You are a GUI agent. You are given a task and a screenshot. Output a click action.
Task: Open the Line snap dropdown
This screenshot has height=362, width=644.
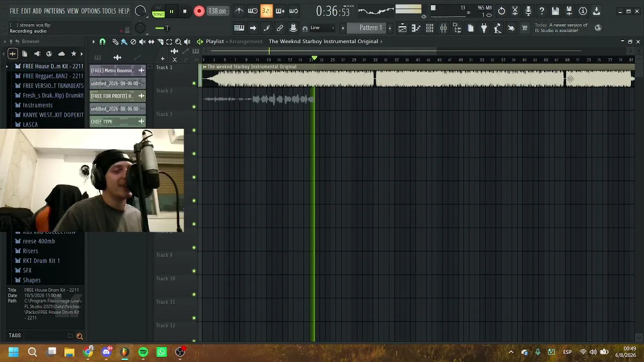click(x=323, y=28)
